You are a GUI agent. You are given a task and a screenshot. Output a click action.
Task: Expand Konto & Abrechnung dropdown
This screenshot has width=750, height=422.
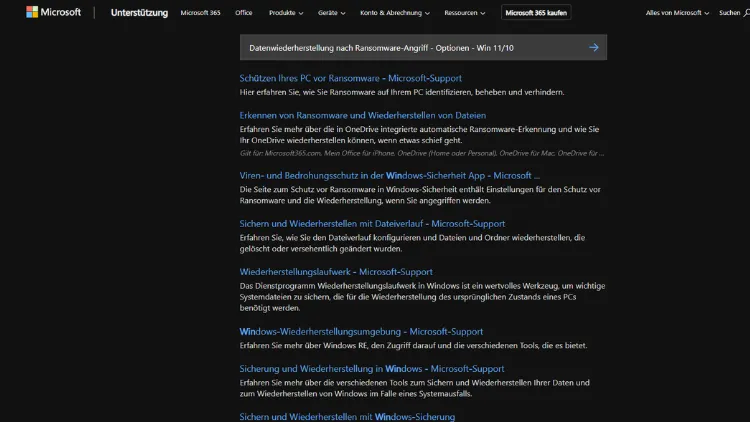point(395,13)
